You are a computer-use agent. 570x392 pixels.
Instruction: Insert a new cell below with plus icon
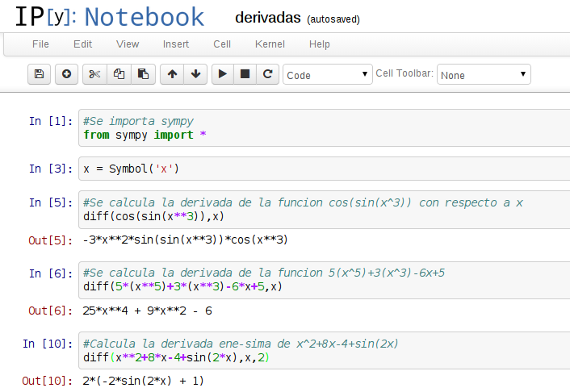point(66,74)
